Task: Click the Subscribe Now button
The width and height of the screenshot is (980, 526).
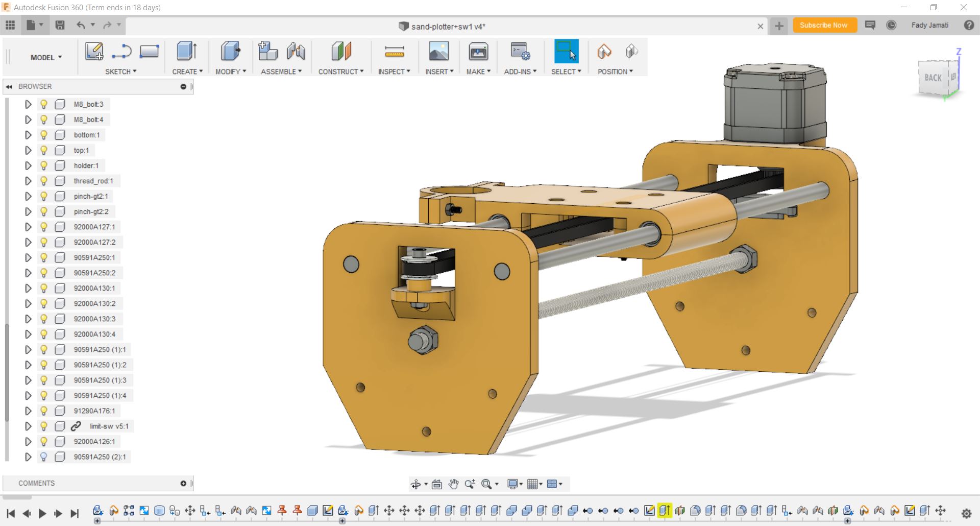Action: click(x=823, y=25)
